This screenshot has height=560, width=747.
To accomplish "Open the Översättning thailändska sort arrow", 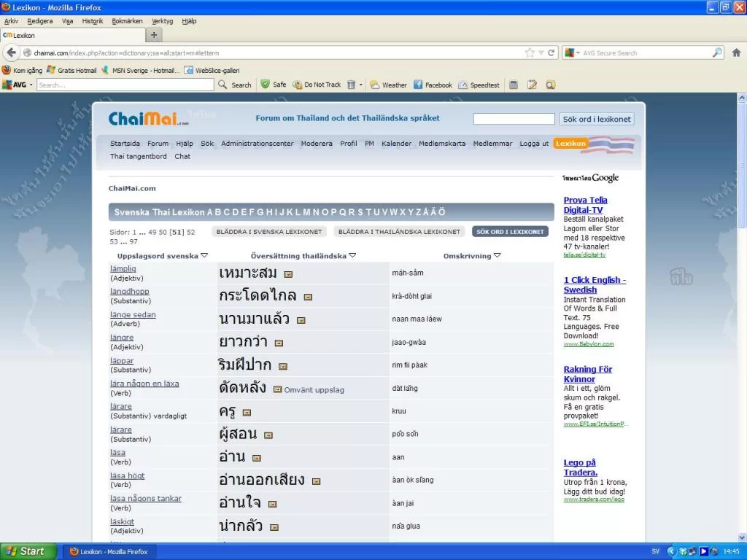I will [x=352, y=256].
